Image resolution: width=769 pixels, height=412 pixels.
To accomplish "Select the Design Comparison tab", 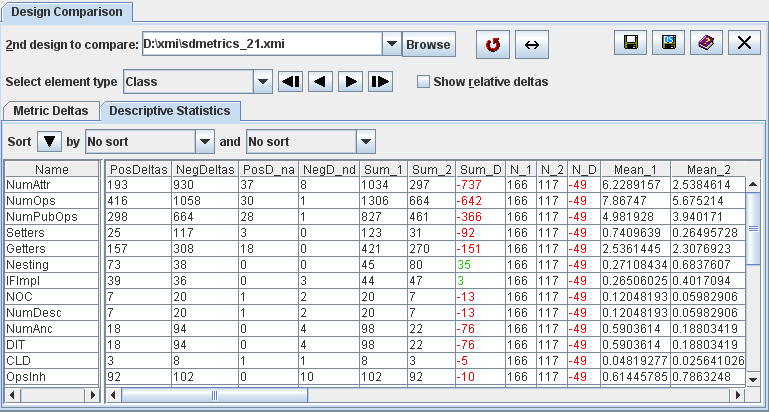I will point(67,12).
